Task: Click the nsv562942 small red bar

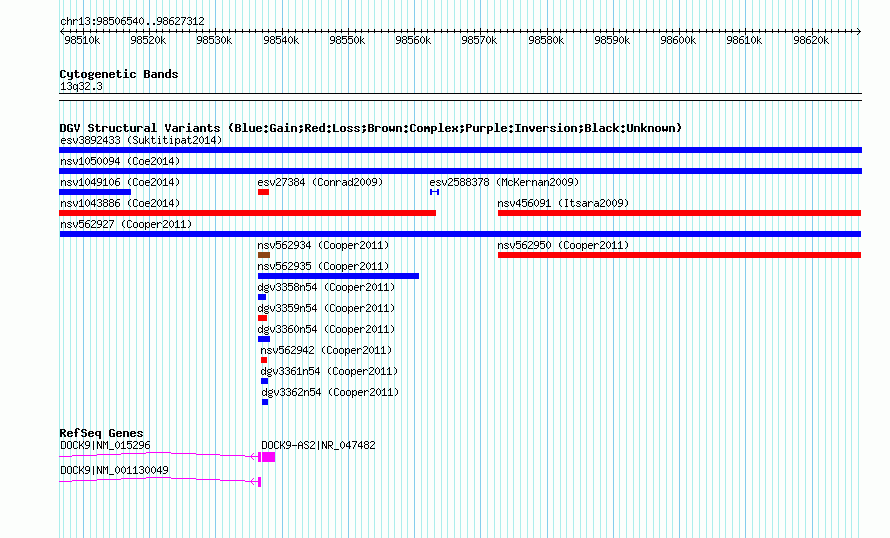Action: pyautogui.click(x=264, y=360)
